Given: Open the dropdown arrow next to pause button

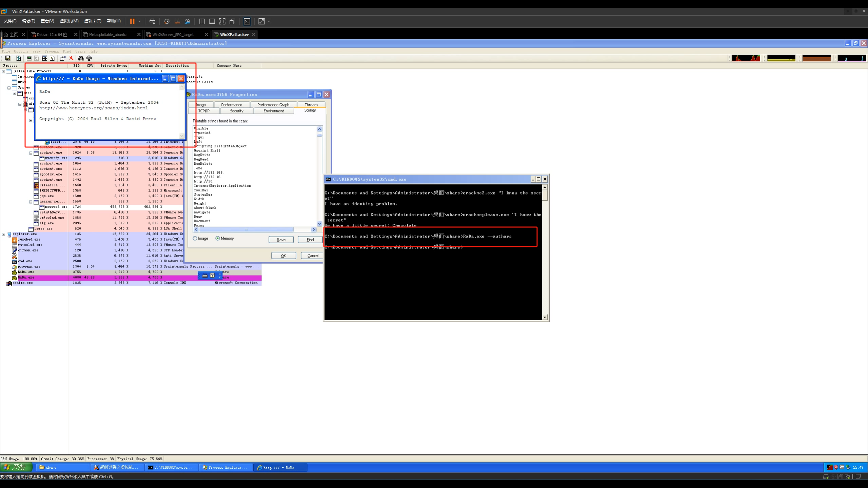Looking at the screenshot, I should tap(139, 21).
